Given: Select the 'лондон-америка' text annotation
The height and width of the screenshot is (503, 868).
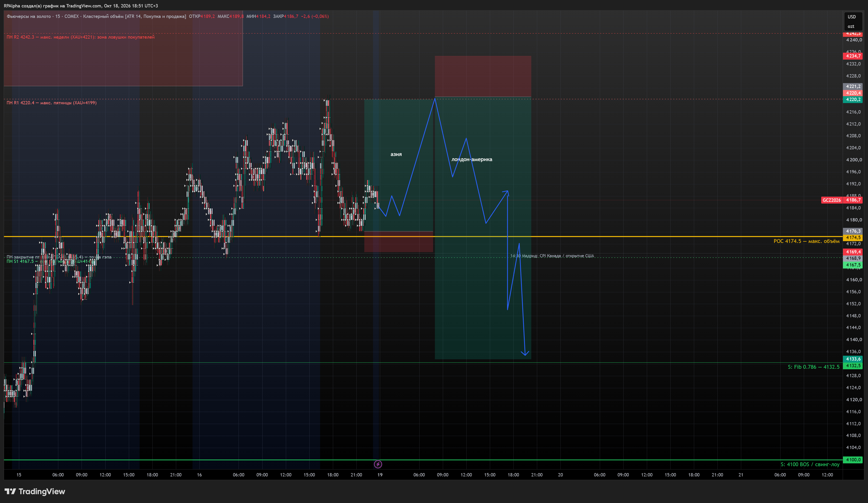Looking at the screenshot, I should click(471, 159).
